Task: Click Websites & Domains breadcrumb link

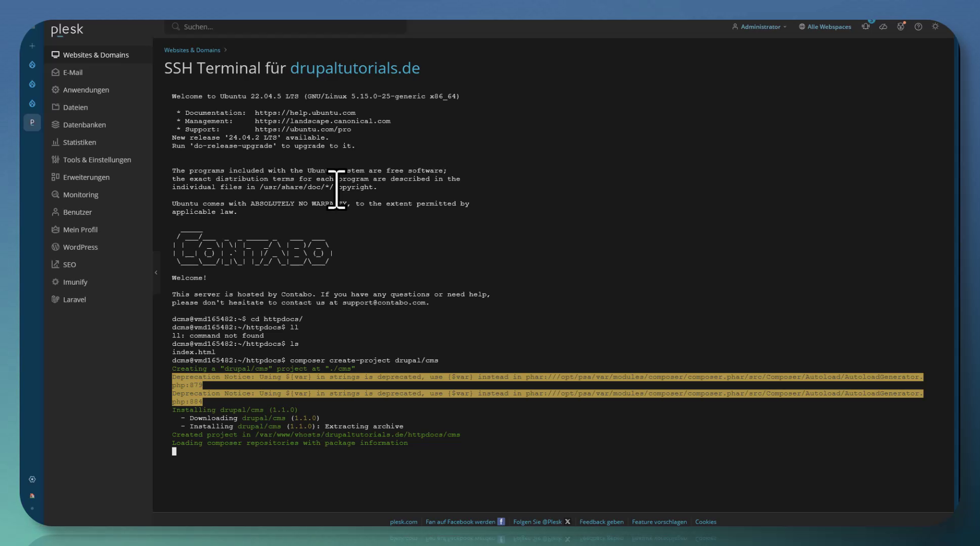Action: [192, 50]
